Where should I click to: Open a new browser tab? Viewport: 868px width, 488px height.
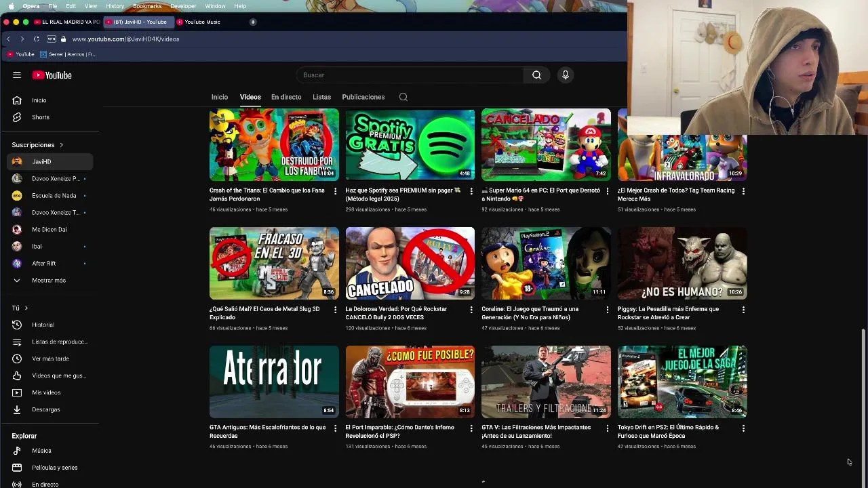tap(253, 22)
